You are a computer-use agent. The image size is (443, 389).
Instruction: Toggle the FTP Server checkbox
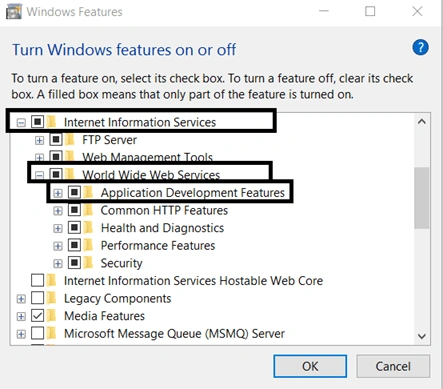coord(56,139)
